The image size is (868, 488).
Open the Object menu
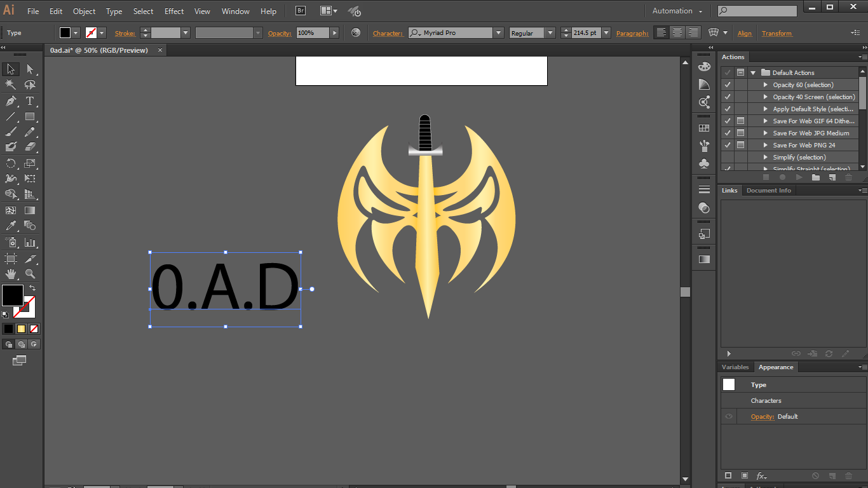click(x=85, y=11)
